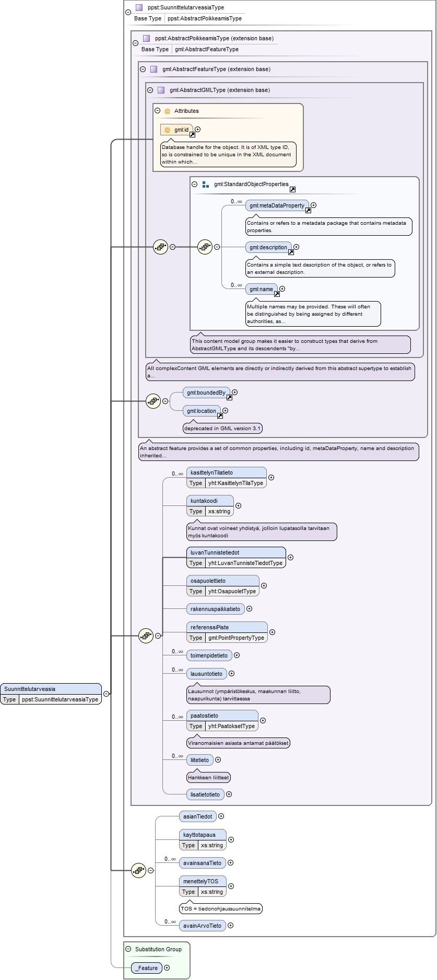This screenshot has width=437, height=980.
Task: Click the sequence icon beside gml:boundedBy group
Action: click(x=153, y=401)
